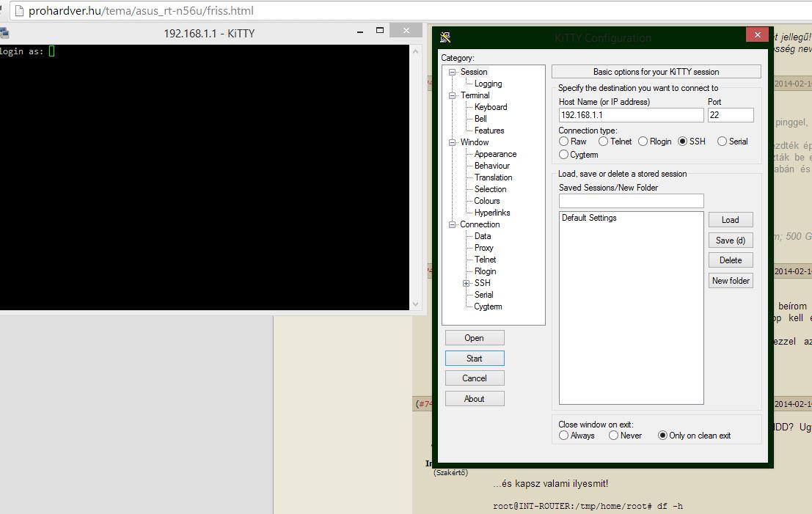Open the Translation category

coord(493,177)
